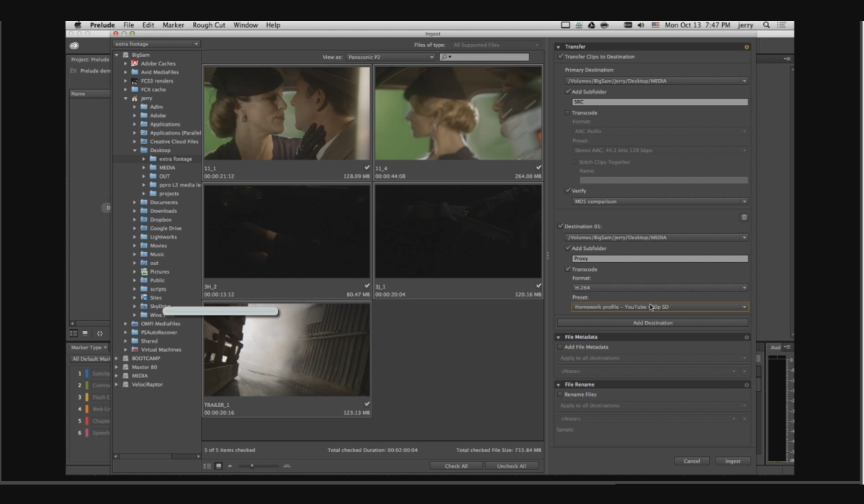Click the thumbnail view icon in Prelude project panel
864x504 pixels.
coord(85,333)
